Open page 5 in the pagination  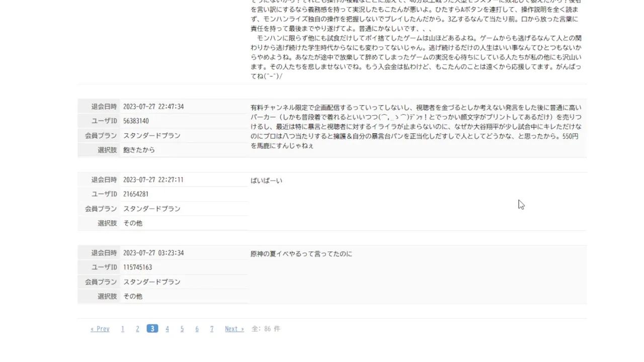pos(182,329)
